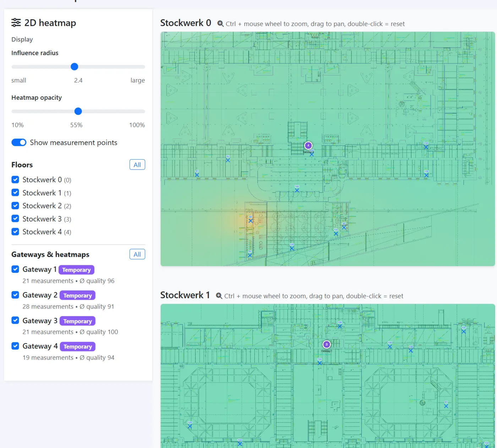Click the measurement point labeled 60 on Stockwerk 0
Screen dimensions: 497x448
pos(251,221)
